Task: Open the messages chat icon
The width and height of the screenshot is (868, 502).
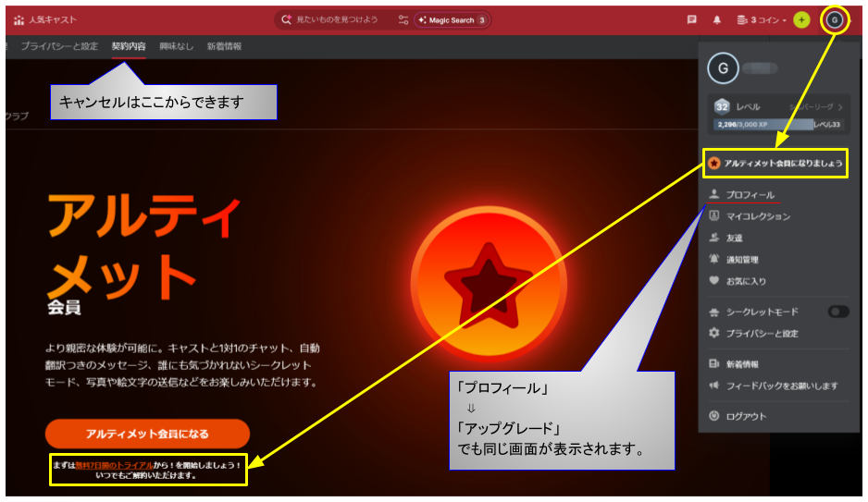Action: 691,20
